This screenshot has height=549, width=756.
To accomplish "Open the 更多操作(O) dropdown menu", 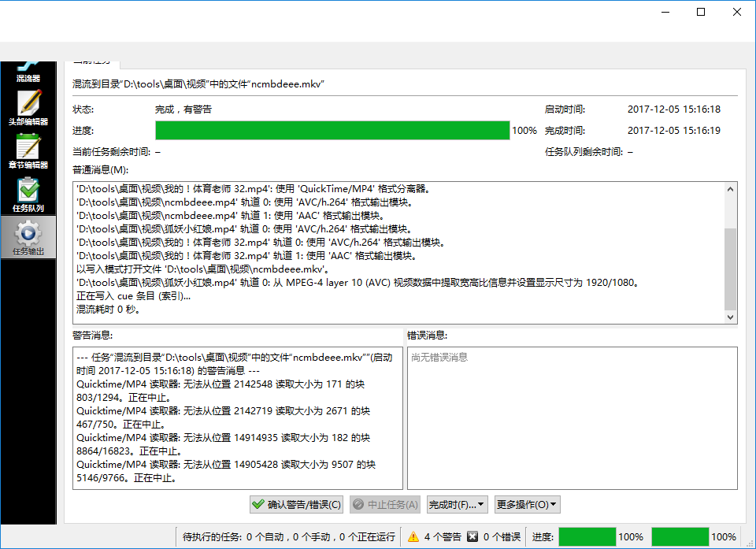I will tap(528, 504).
